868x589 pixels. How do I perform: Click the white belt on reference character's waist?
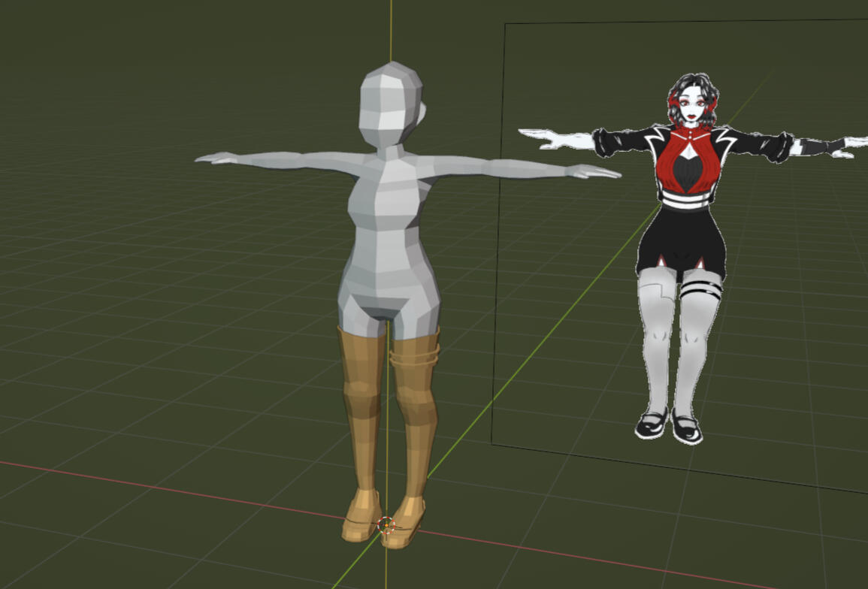point(684,200)
